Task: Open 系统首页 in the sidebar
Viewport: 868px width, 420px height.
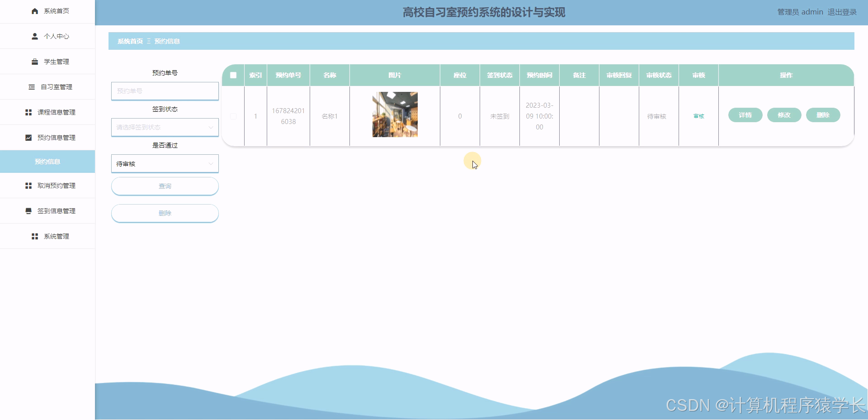Action: point(47,11)
